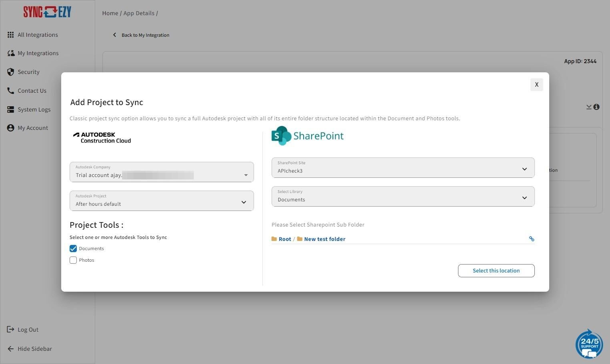The width and height of the screenshot is (610, 364).
Task: Uncheck the Documents tool checkbox
Action: click(73, 249)
